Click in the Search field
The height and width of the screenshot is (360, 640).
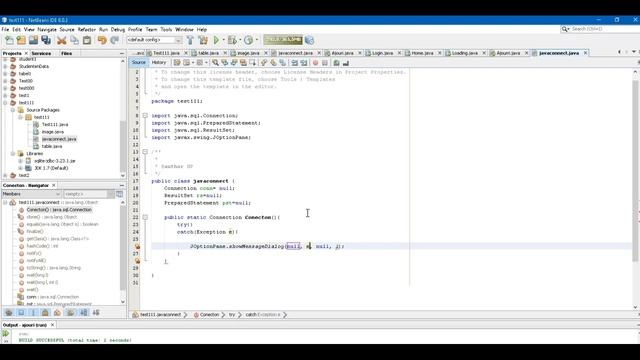[600, 29]
